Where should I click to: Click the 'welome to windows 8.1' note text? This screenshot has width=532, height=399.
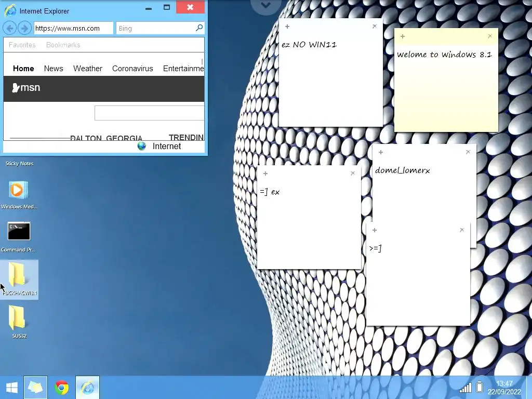click(x=445, y=55)
